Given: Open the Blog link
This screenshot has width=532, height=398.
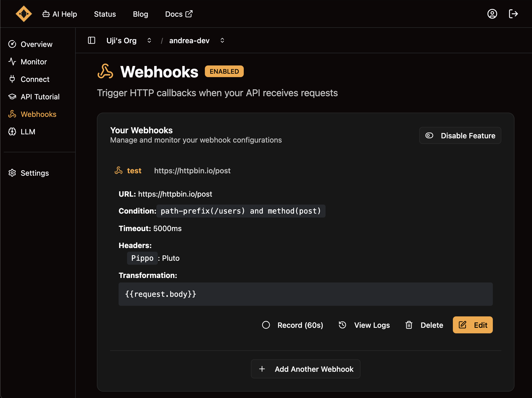Looking at the screenshot, I should pos(140,14).
